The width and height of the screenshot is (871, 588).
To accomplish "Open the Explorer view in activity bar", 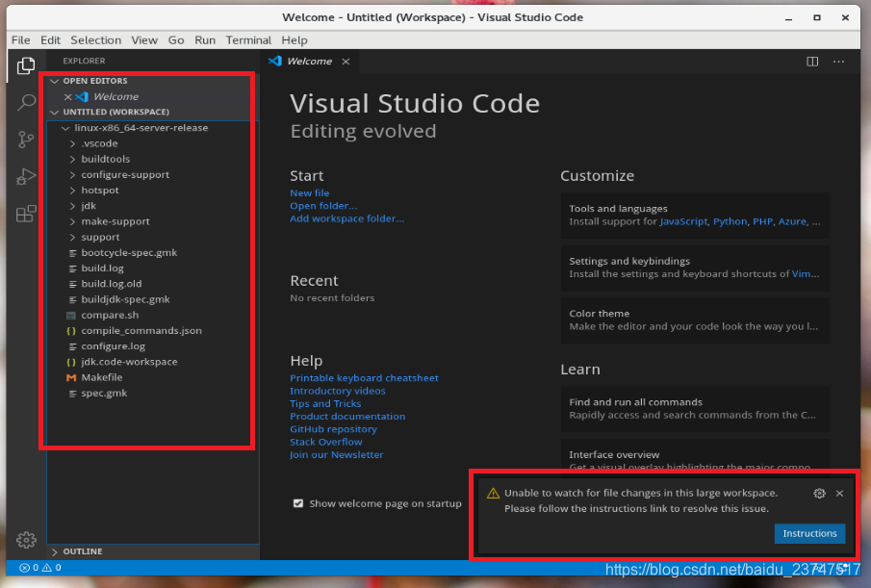I will [x=26, y=66].
